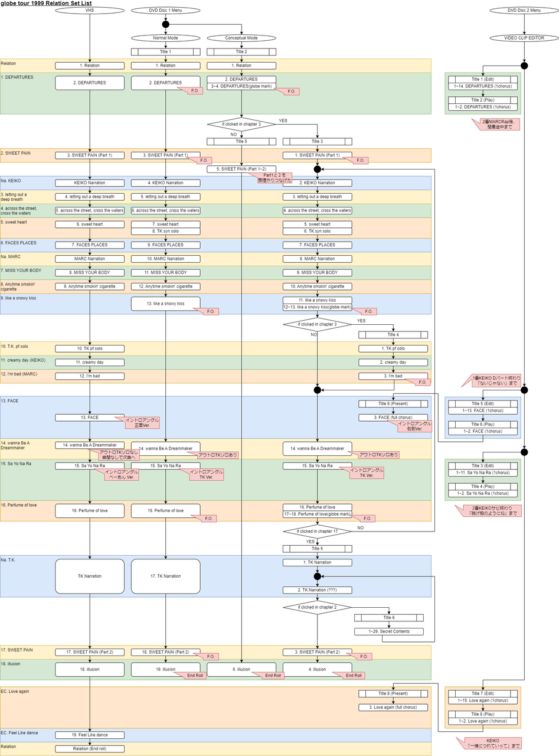
Task: Click the '7. sweet heart' box
Action: [165, 224]
